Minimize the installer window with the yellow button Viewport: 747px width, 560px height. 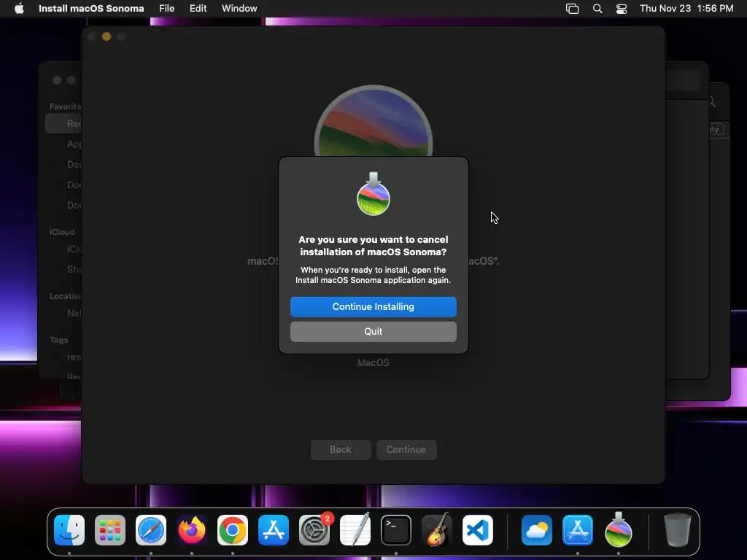pos(107,36)
